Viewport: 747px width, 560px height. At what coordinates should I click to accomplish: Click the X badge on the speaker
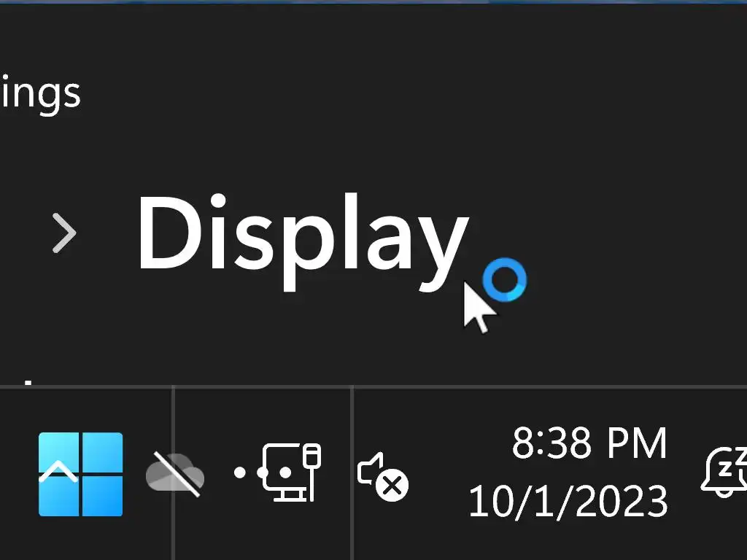[392, 486]
